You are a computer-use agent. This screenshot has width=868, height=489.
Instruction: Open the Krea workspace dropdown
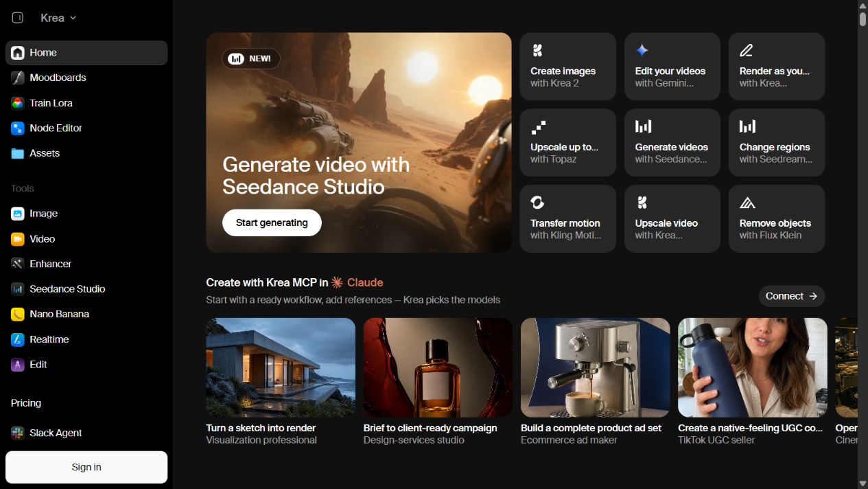point(58,18)
